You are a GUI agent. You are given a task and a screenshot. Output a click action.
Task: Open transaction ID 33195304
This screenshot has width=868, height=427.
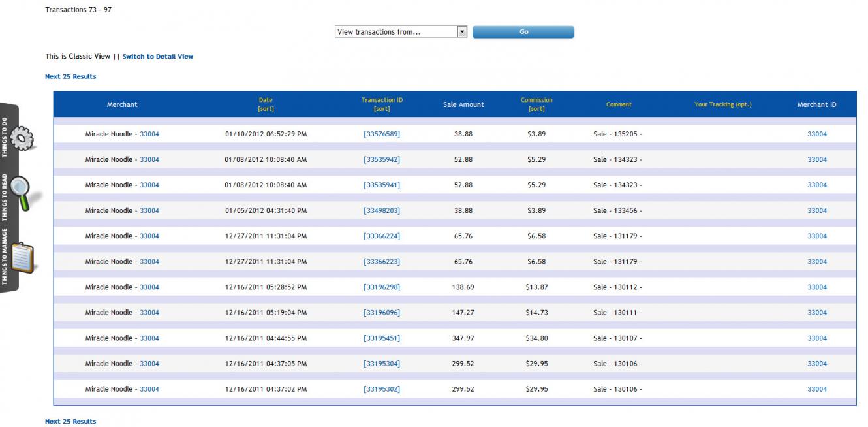(382, 363)
